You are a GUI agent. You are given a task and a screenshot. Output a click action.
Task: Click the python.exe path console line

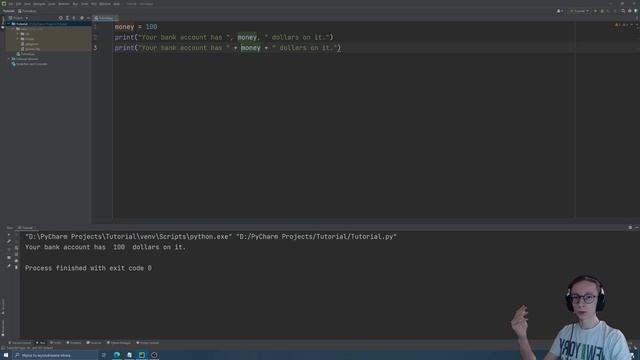click(x=211, y=237)
